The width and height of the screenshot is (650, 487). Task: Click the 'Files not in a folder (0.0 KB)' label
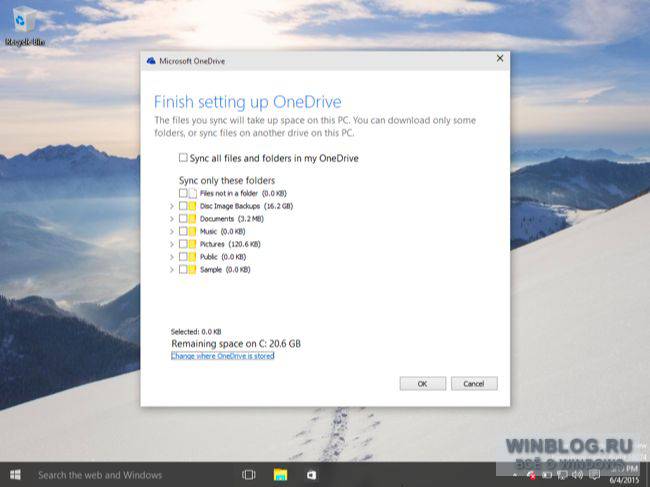(x=243, y=193)
